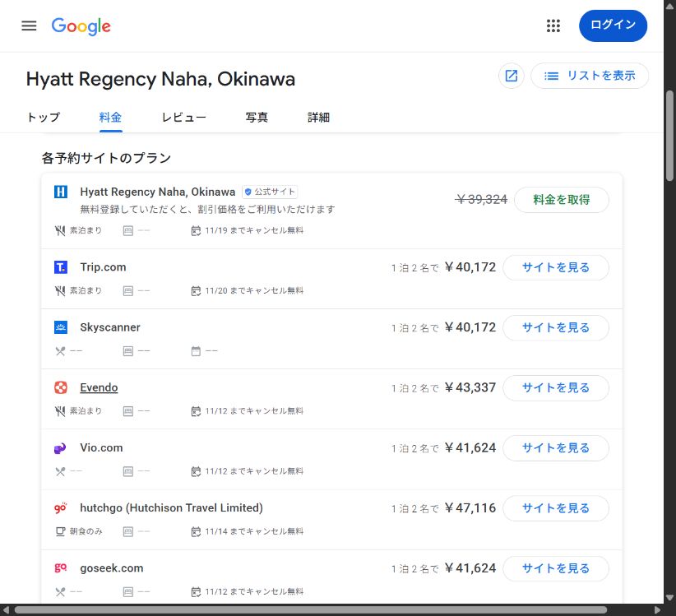Click 各予約サイトのプラン heading
This screenshot has height=616, width=676.
106,158
